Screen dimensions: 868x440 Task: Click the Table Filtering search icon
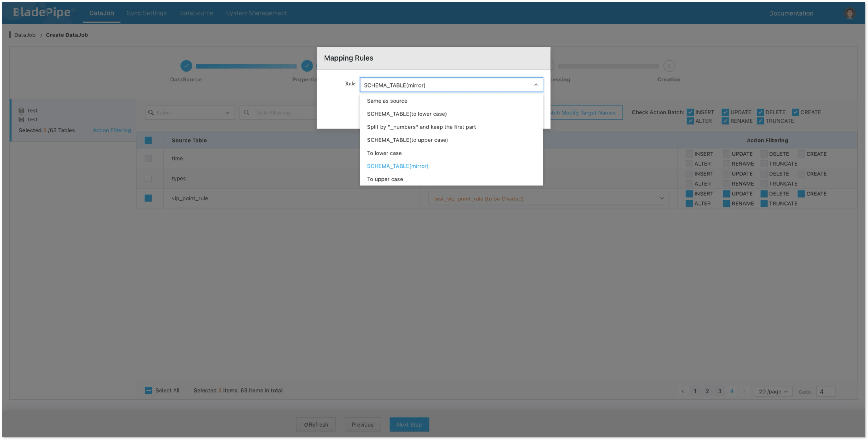pyautogui.click(x=247, y=113)
